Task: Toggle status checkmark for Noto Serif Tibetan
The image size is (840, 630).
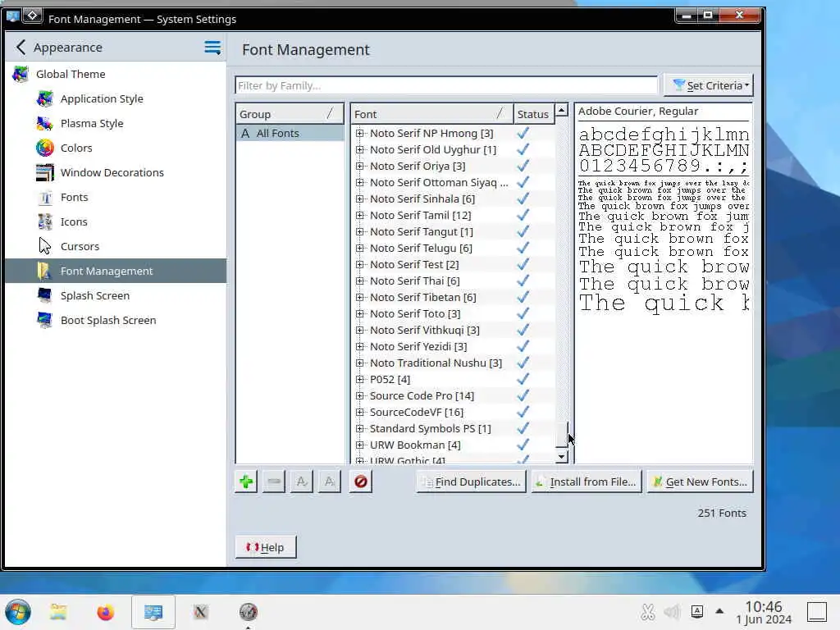Action: (x=523, y=297)
